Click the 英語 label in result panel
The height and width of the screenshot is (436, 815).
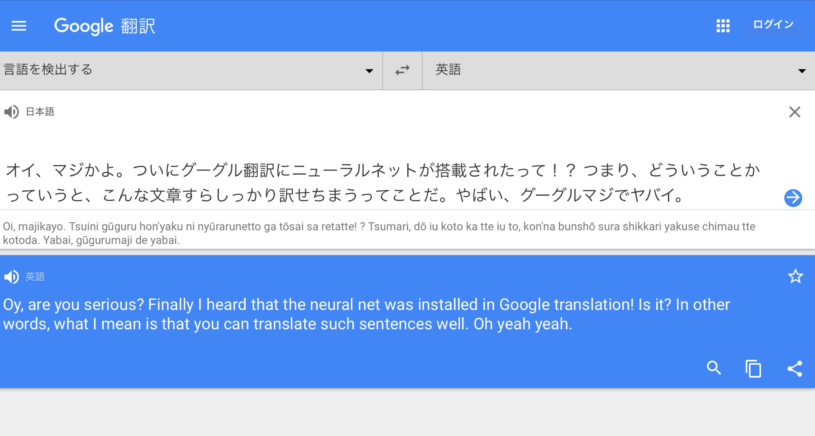(35, 277)
